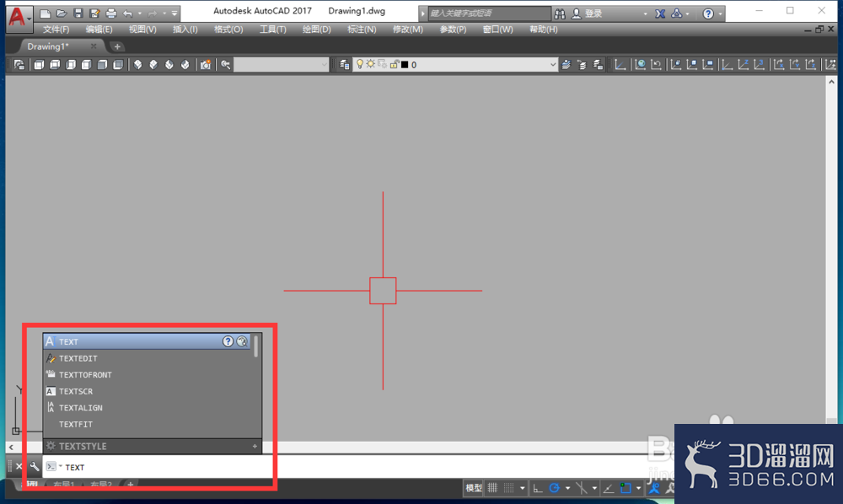Click the search keyword input field
Image resolution: width=843 pixels, height=504 pixels.
(x=489, y=13)
